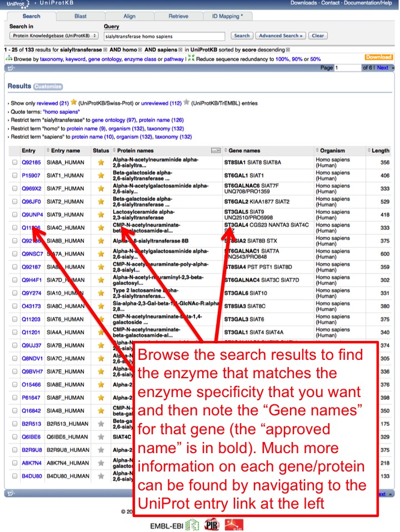Select the Retrieve tab

pos(178,16)
